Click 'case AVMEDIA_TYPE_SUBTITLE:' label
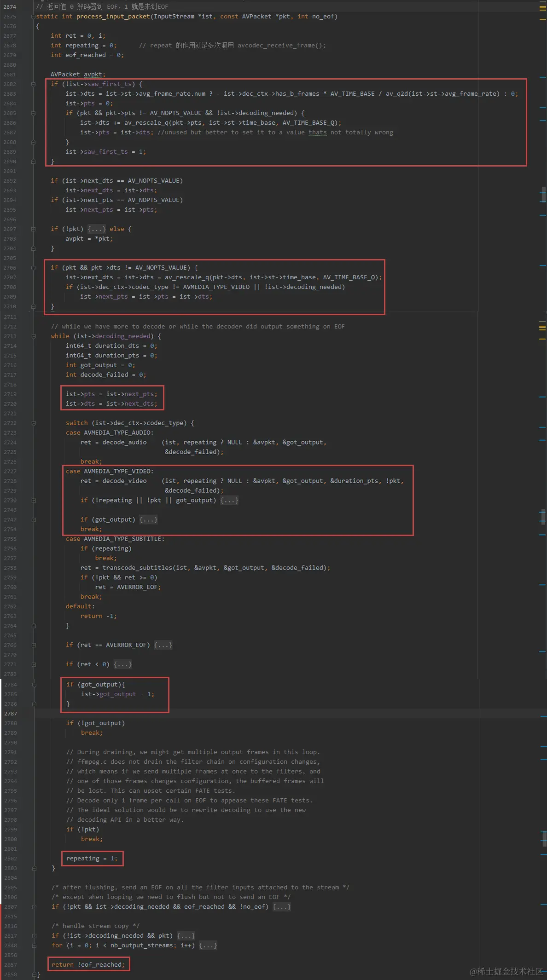Screen dimensions: 547x980 coord(115,539)
